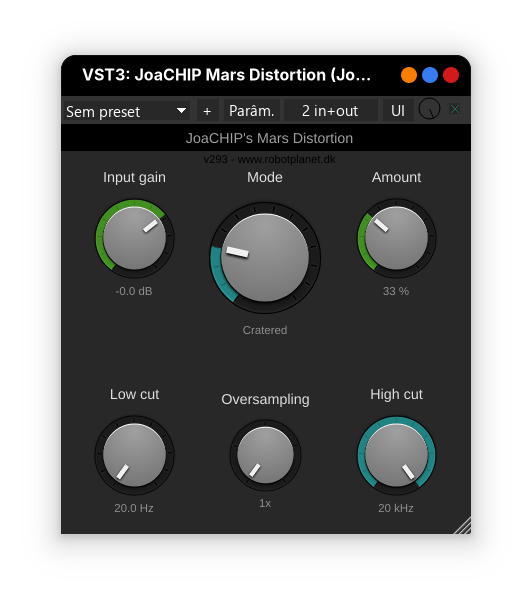The width and height of the screenshot is (532, 601).
Task: Toggle the UI button
Action: [x=398, y=111]
